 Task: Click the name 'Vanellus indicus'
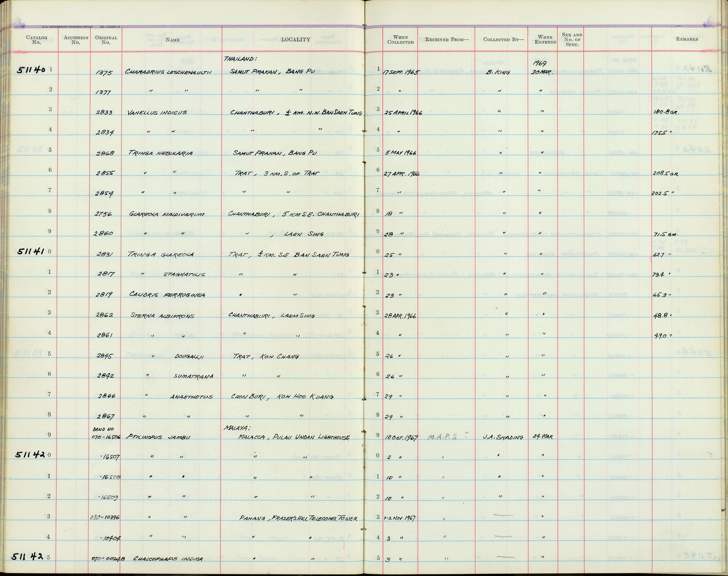pos(157,112)
